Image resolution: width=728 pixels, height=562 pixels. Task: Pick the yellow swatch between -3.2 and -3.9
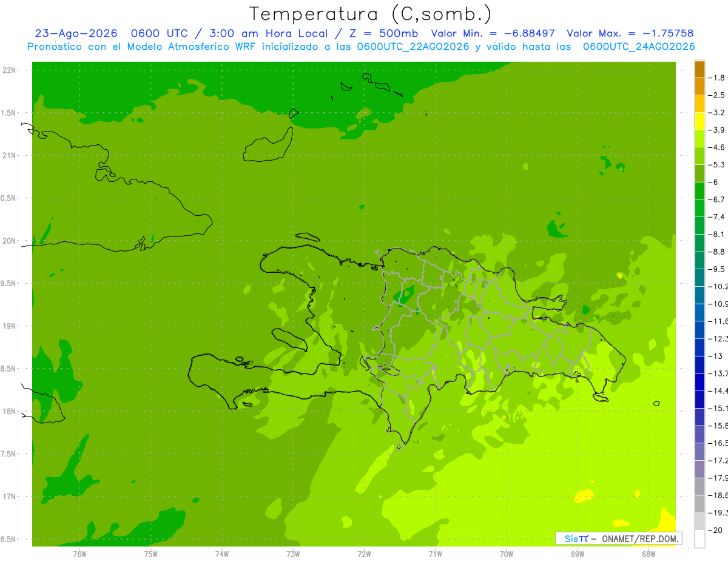[x=699, y=122]
